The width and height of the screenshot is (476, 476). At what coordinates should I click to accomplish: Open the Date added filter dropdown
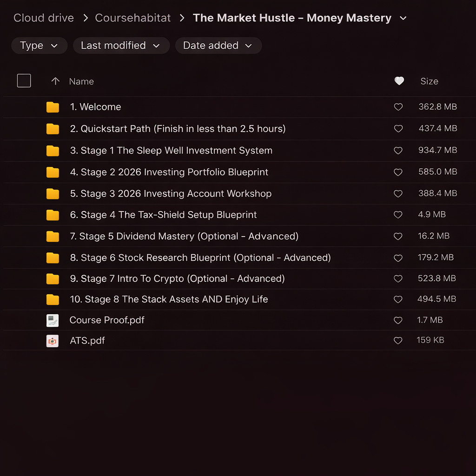click(218, 46)
